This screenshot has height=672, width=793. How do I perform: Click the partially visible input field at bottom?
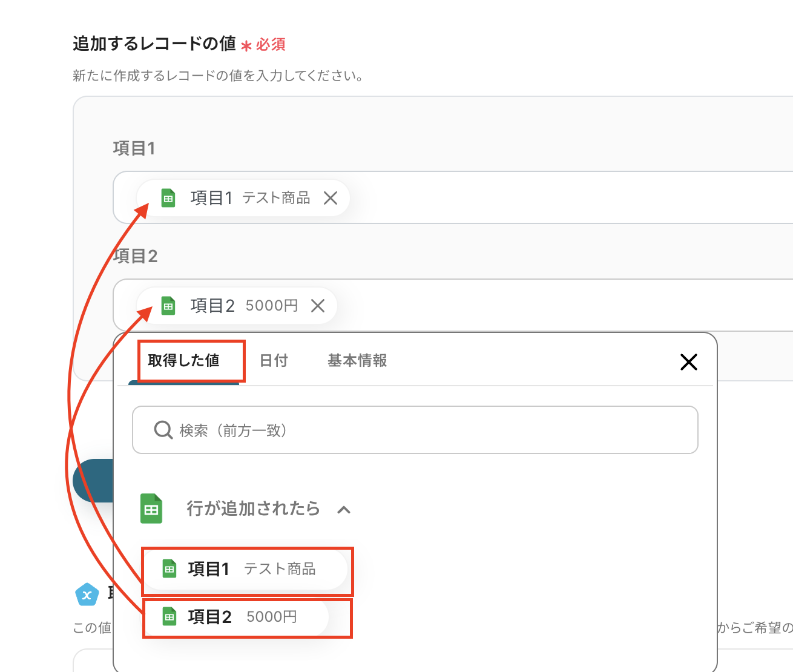point(93,660)
